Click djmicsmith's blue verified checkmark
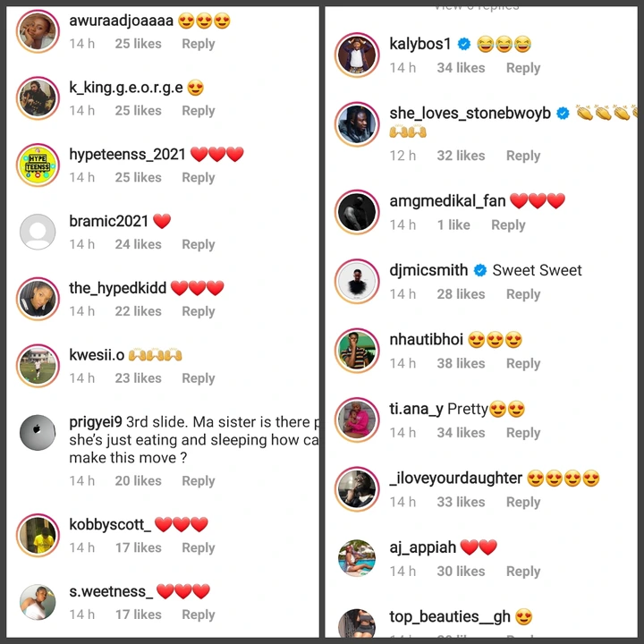This screenshot has width=644, height=644. coord(480,270)
